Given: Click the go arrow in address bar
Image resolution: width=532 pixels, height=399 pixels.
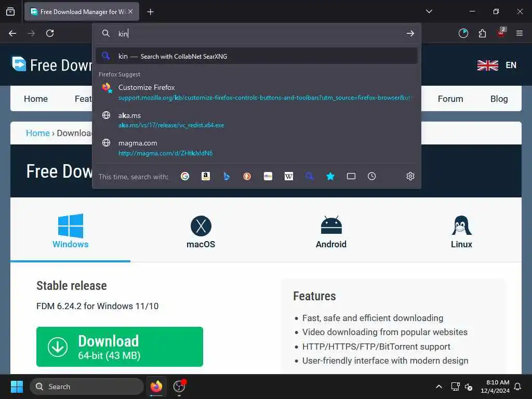Looking at the screenshot, I should tap(410, 33).
